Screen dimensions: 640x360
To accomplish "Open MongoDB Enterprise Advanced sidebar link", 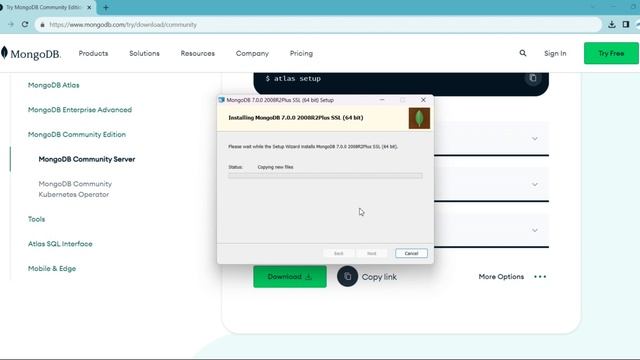I will [80, 110].
